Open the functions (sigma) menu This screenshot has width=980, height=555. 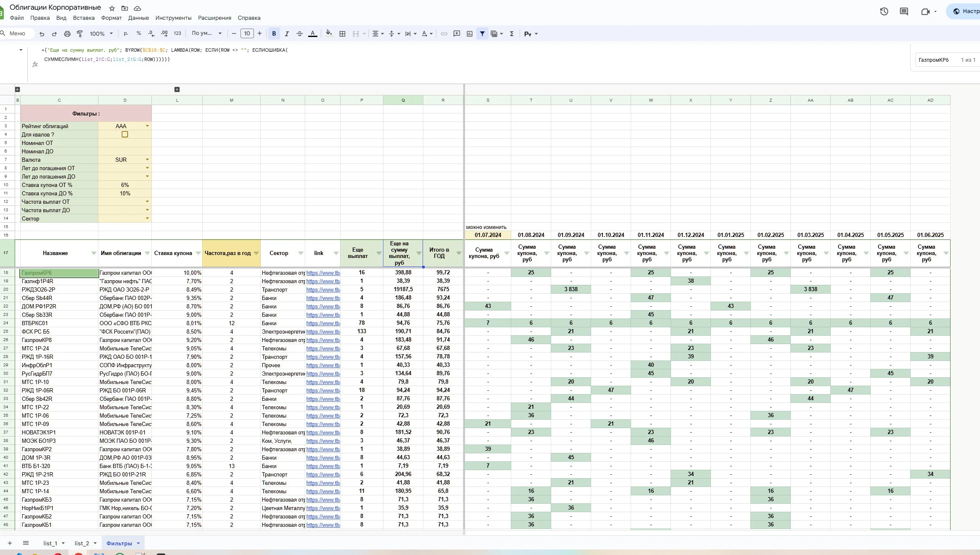click(512, 34)
